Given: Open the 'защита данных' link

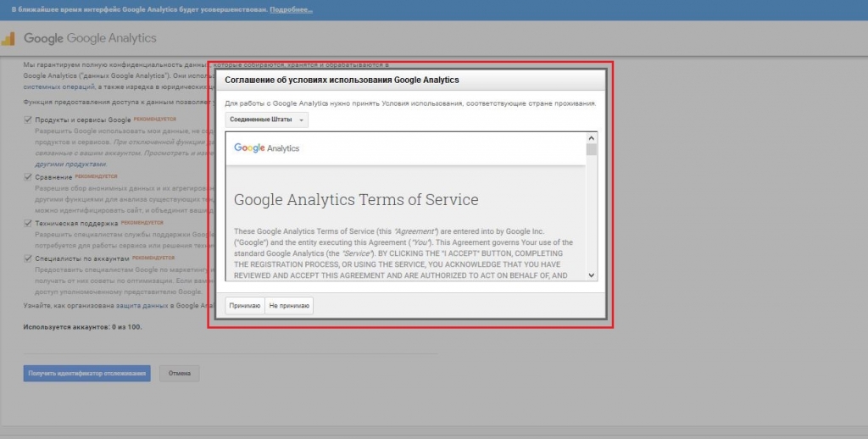Looking at the screenshot, I should pyautogui.click(x=142, y=306).
